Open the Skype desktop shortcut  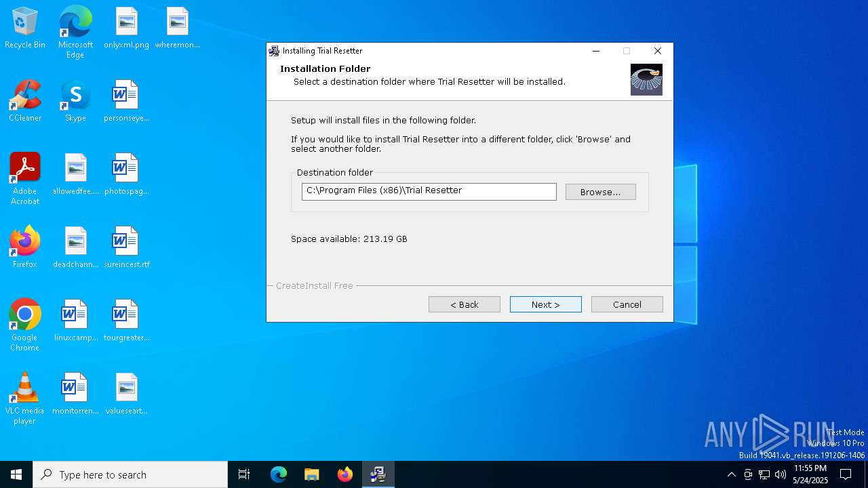75,101
